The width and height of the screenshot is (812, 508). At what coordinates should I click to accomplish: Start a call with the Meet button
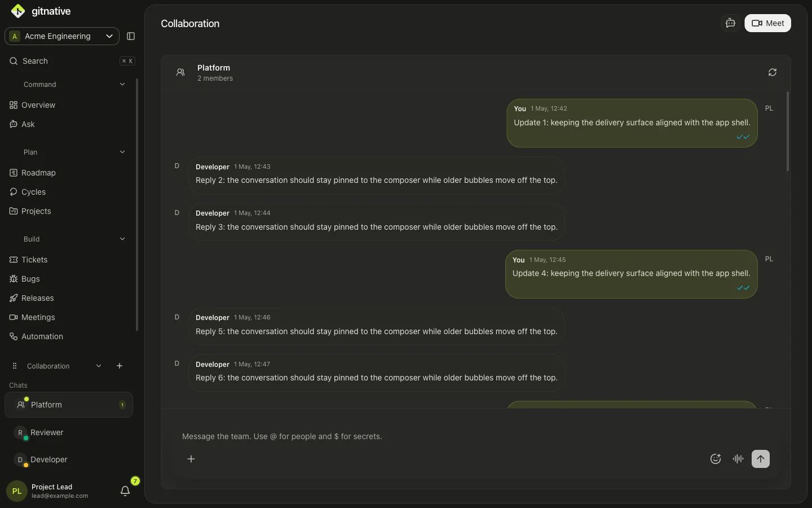767,23
